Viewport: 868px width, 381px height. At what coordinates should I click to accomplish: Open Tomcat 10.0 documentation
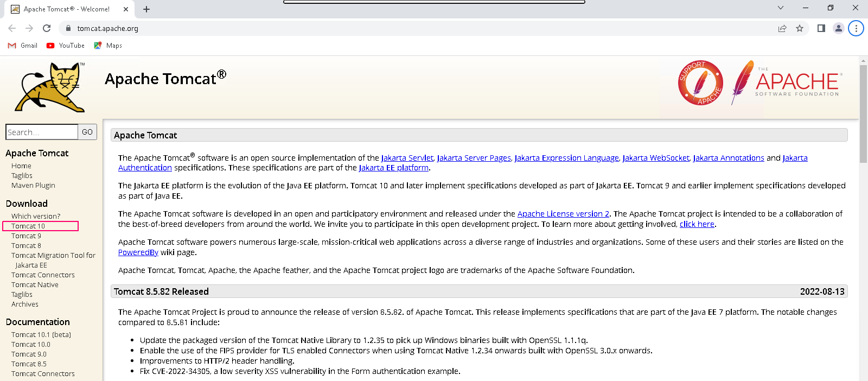(x=31, y=345)
